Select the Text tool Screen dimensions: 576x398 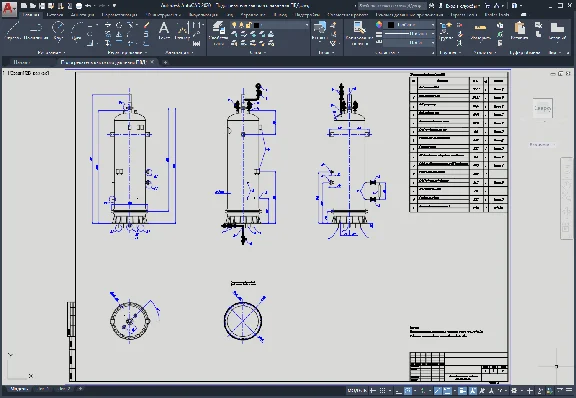click(x=164, y=31)
